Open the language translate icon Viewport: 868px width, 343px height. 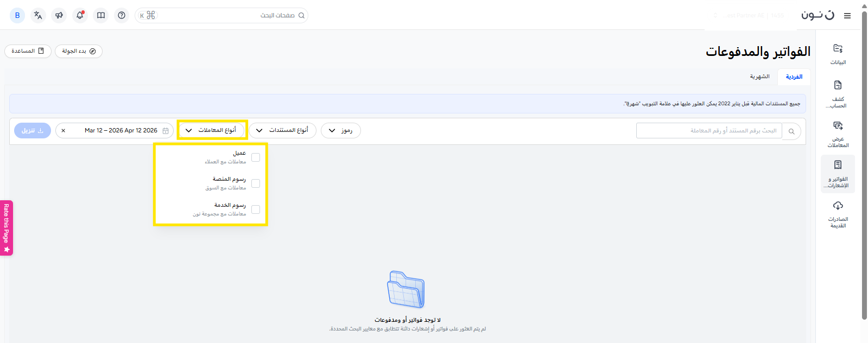[38, 15]
